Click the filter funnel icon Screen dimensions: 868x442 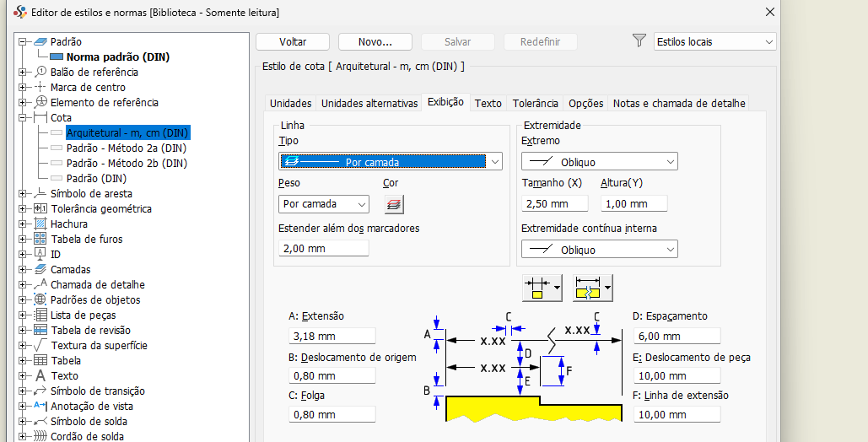pyautogui.click(x=639, y=40)
